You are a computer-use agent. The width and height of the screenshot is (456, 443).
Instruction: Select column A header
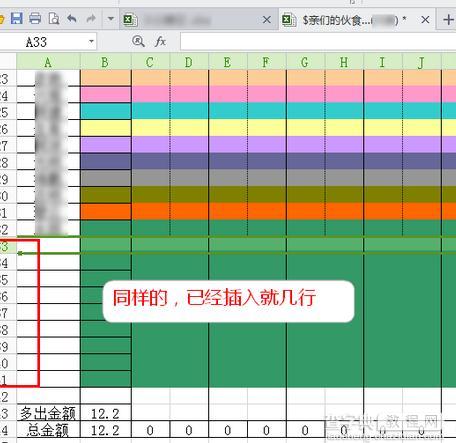[48, 62]
